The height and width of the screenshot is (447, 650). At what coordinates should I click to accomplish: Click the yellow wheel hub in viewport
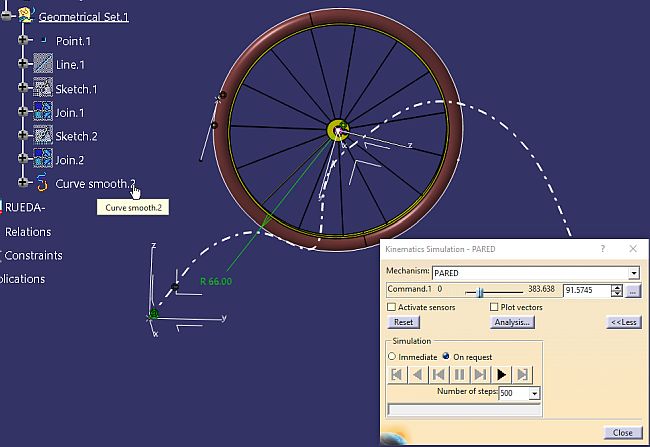(x=336, y=130)
